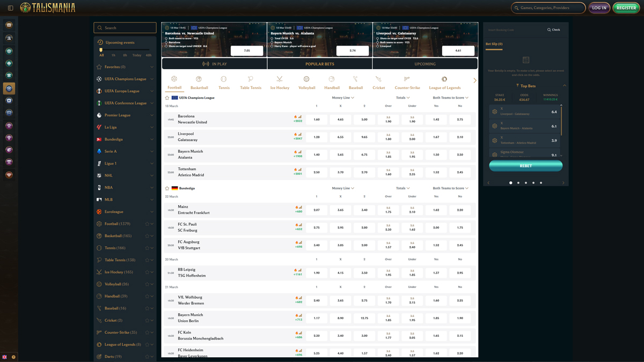Open the help question-mark icon at bottom-left
The width and height of the screenshot is (644, 362).
pos(13,357)
